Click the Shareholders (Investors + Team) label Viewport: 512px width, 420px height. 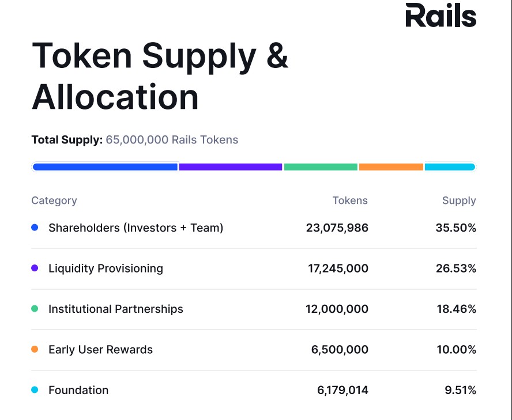135,228
